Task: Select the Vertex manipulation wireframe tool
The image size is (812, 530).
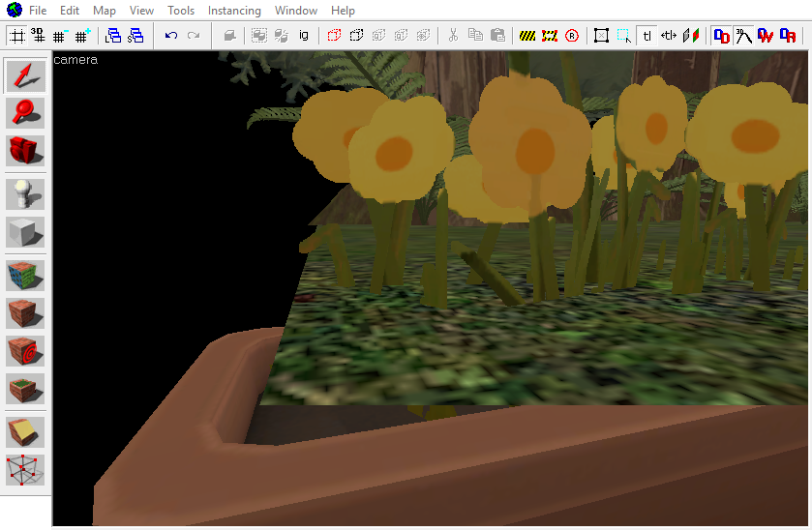Action: click(x=25, y=470)
